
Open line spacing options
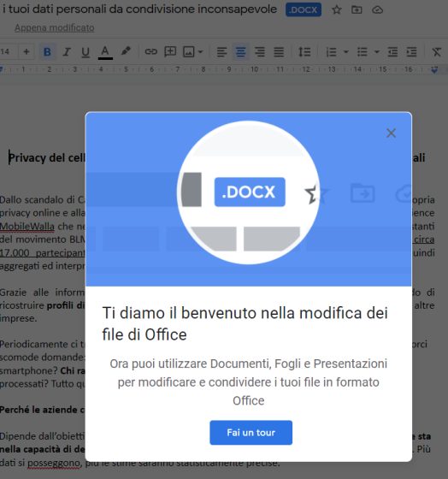click(304, 51)
